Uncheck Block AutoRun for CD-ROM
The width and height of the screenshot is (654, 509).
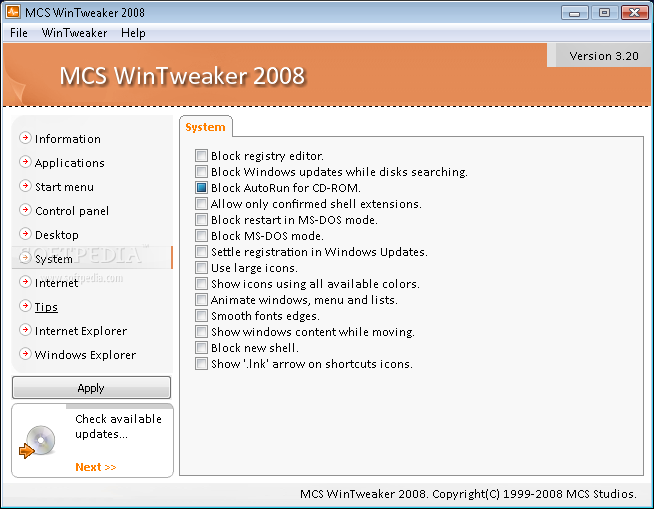pos(201,188)
